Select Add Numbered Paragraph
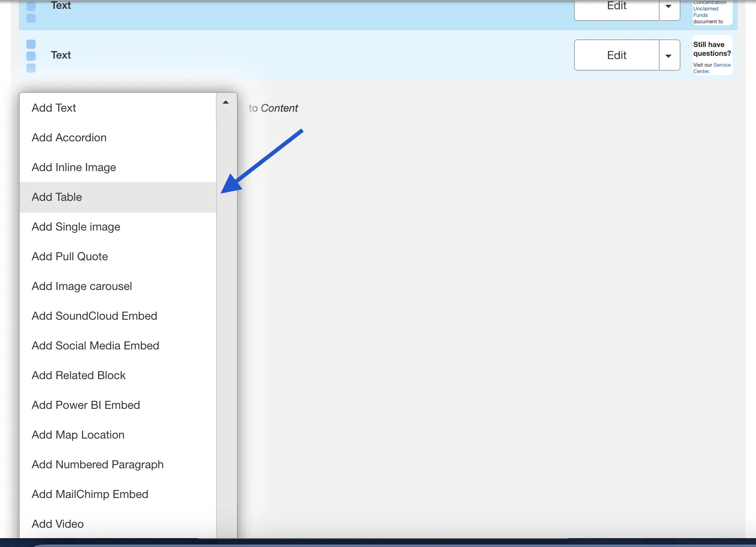Image resolution: width=756 pixels, height=547 pixels. (x=118, y=464)
